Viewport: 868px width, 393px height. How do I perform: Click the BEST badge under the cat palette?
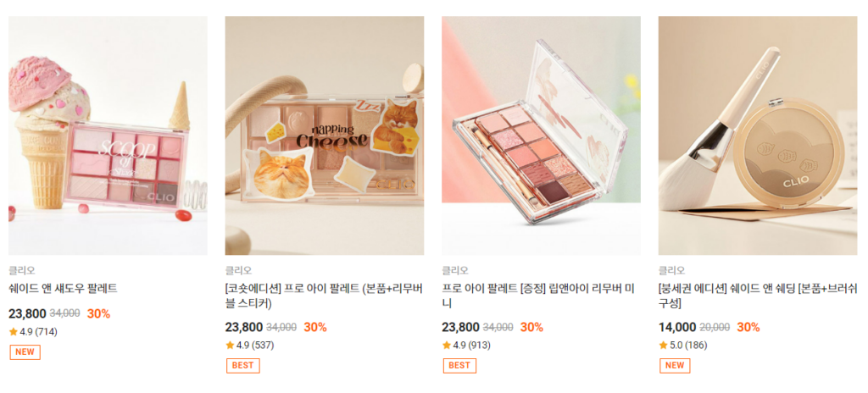pos(243,365)
